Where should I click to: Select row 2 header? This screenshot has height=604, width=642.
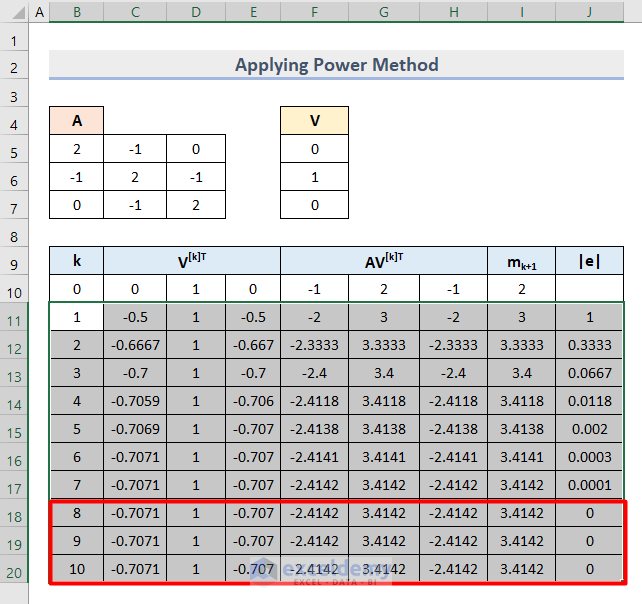pos(14,67)
